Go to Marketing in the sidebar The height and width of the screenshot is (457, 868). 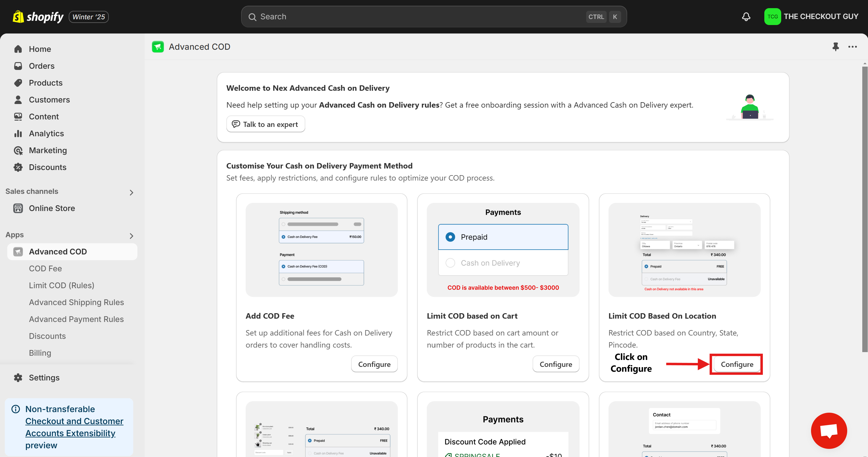click(48, 150)
